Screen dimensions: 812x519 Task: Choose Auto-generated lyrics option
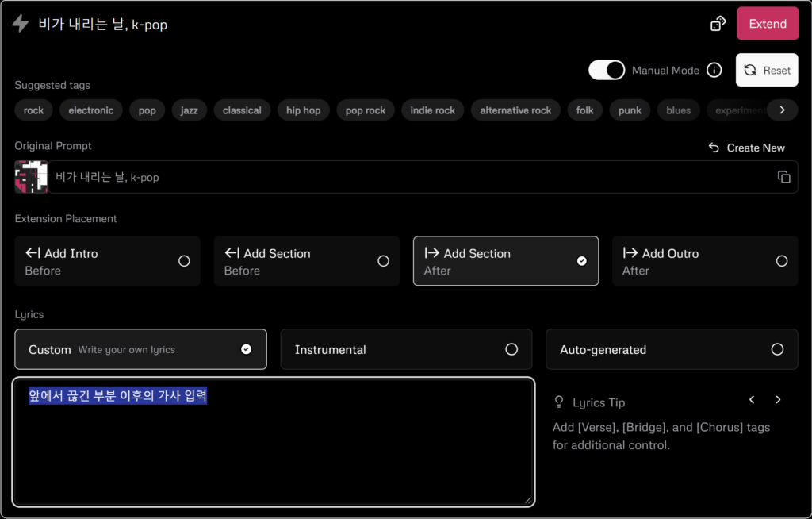tap(672, 349)
